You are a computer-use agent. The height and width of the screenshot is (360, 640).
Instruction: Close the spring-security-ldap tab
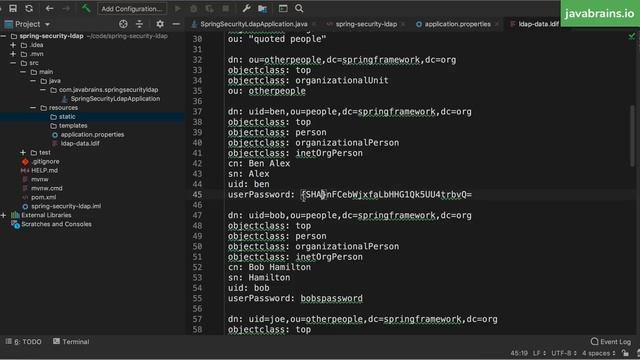click(403, 24)
